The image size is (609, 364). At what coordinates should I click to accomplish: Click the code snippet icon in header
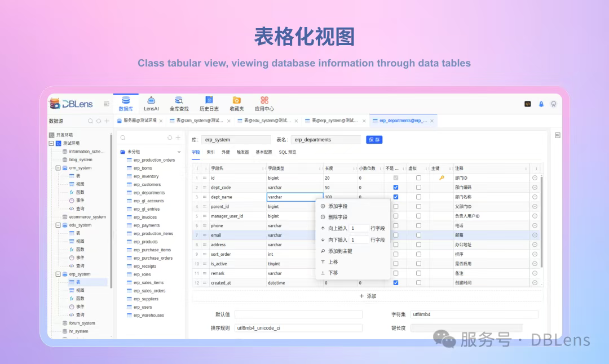[528, 104]
